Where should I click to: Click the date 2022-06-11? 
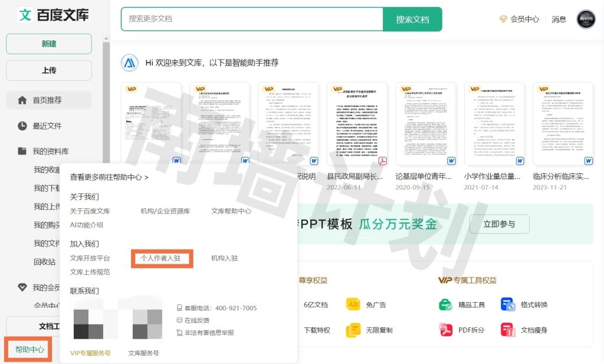pos(344,187)
